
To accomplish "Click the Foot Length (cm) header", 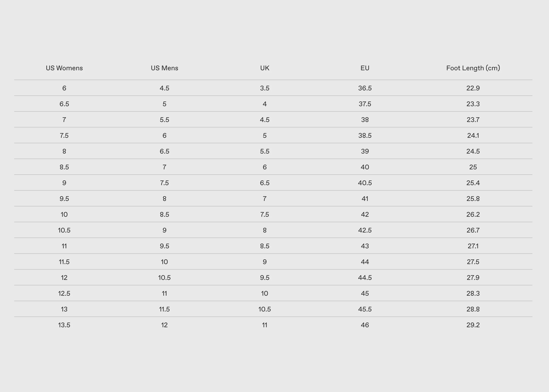I will pyautogui.click(x=473, y=68).
